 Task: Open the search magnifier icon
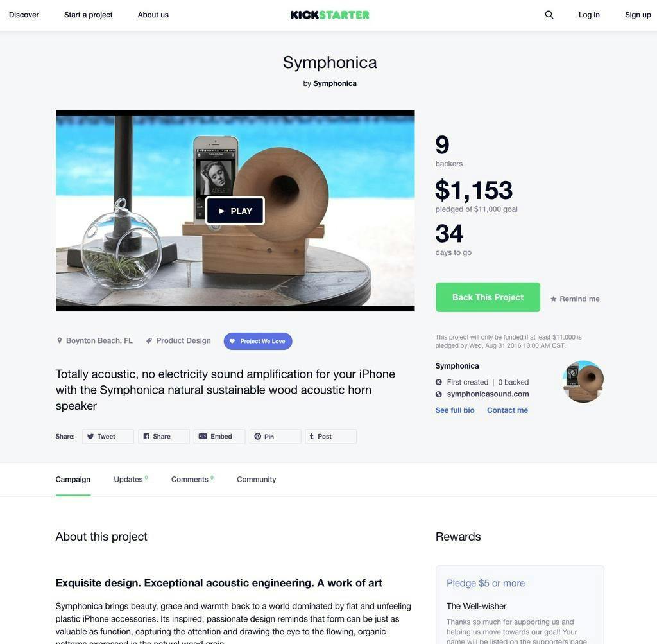click(x=549, y=15)
